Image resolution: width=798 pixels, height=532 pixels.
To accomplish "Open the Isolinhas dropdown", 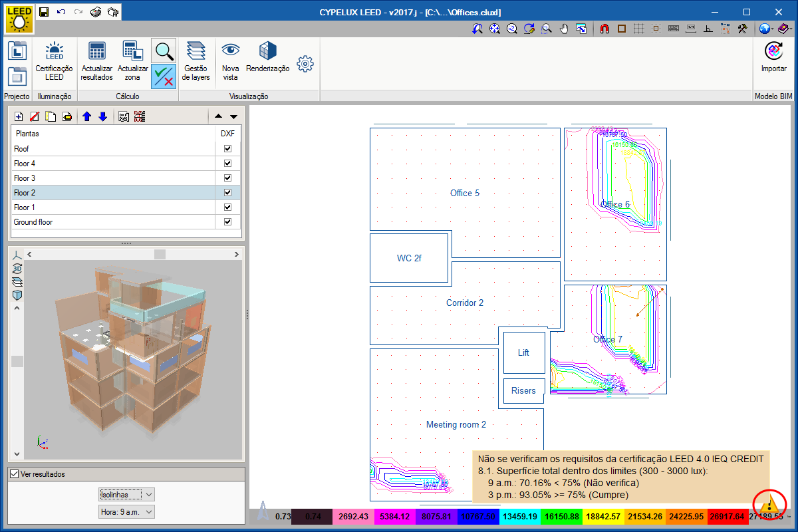I will coord(126,494).
